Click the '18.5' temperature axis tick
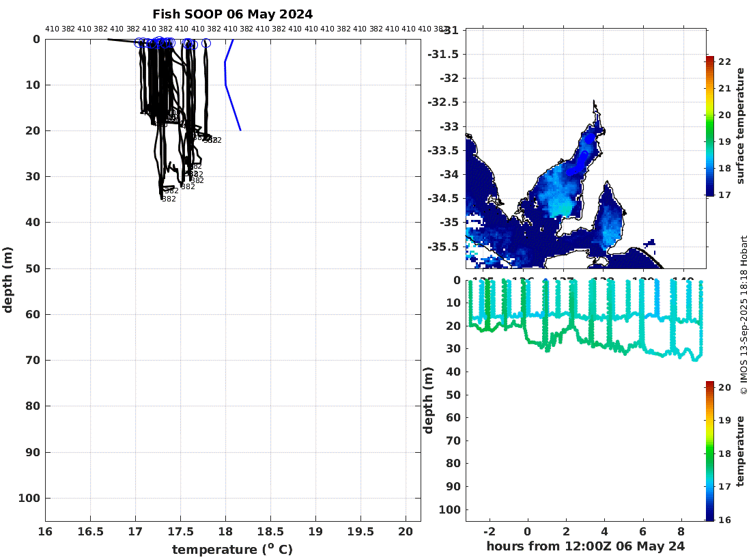The height and width of the screenshot is (560, 751). pyautogui.click(x=270, y=532)
